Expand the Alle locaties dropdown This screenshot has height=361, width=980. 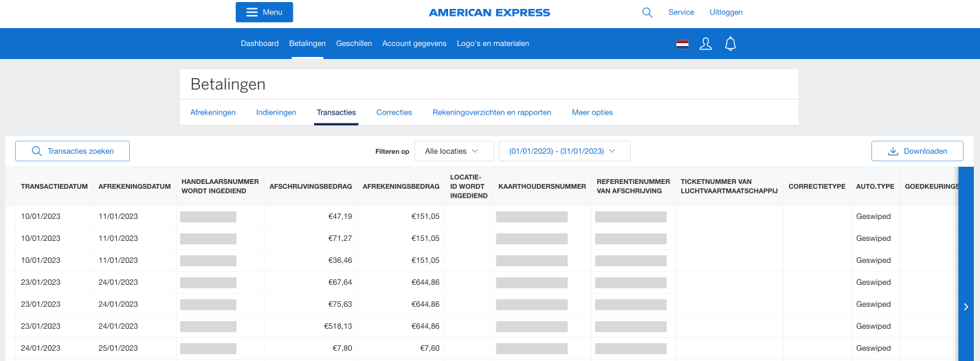pyautogui.click(x=454, y=151)
